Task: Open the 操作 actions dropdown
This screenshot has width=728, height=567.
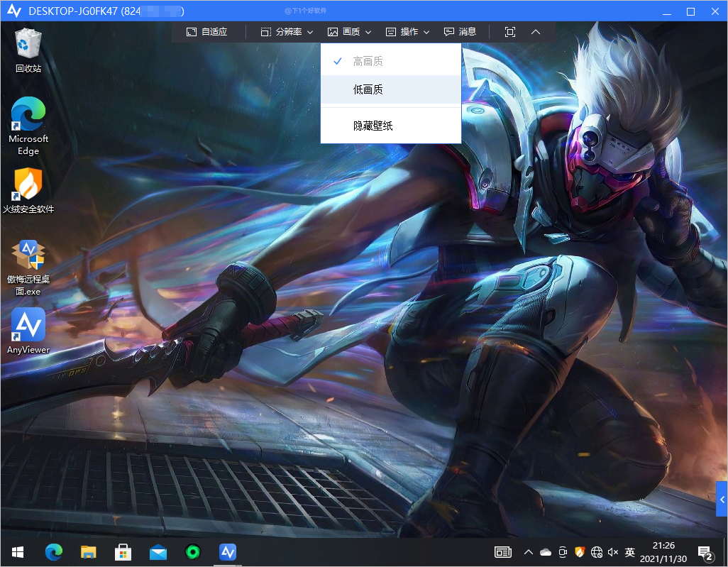Action: point(407,32)
